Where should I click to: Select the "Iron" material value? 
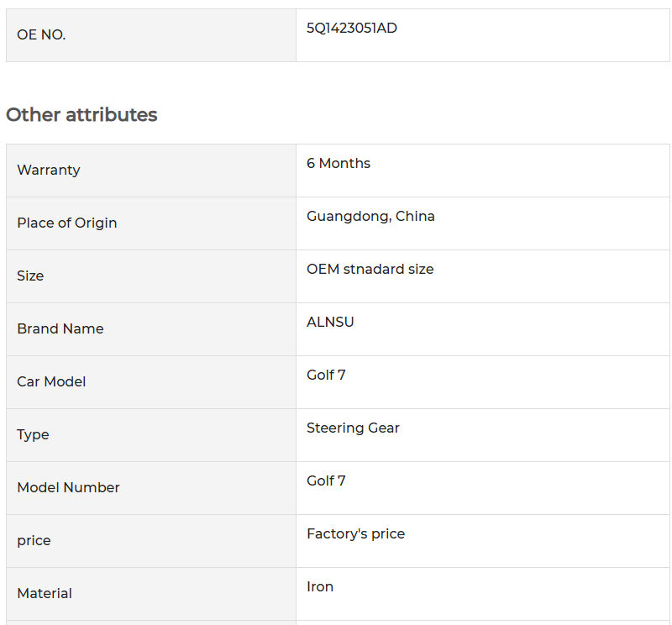(x=320, y=587)
